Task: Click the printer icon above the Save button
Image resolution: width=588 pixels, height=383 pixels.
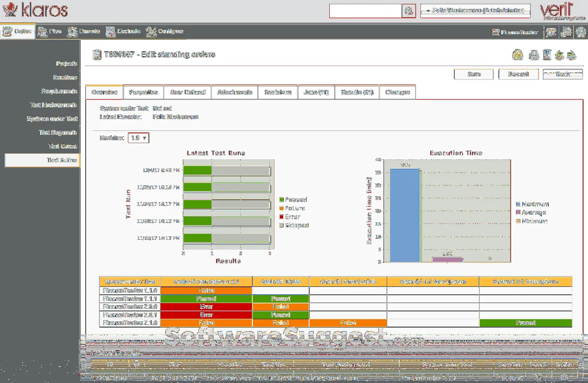Action: pos(535,55)
